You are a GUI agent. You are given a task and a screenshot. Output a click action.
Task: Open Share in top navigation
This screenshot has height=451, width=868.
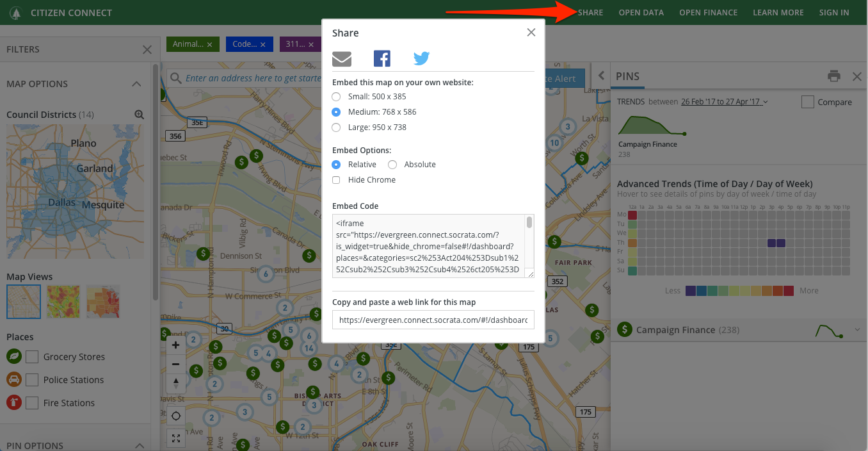590,12
